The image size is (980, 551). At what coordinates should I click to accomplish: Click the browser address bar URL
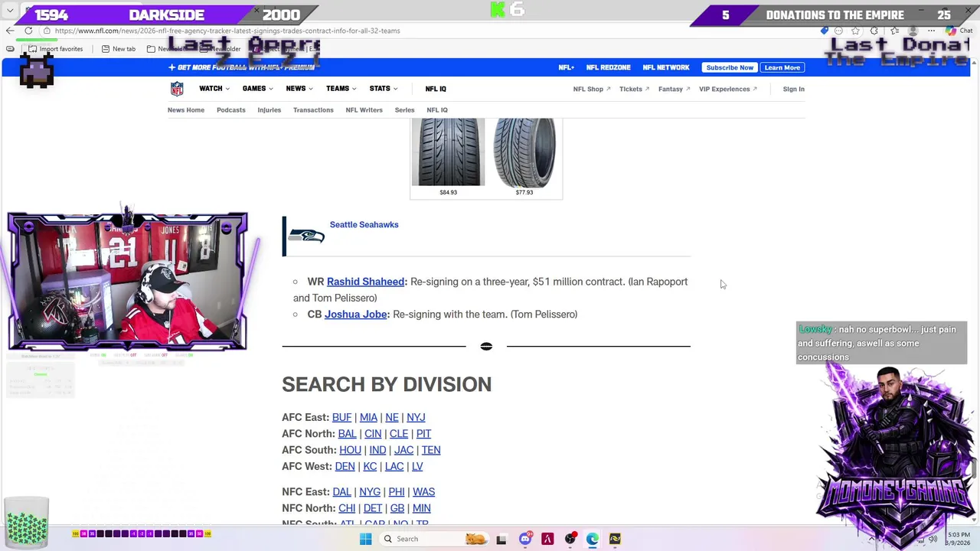227,31
